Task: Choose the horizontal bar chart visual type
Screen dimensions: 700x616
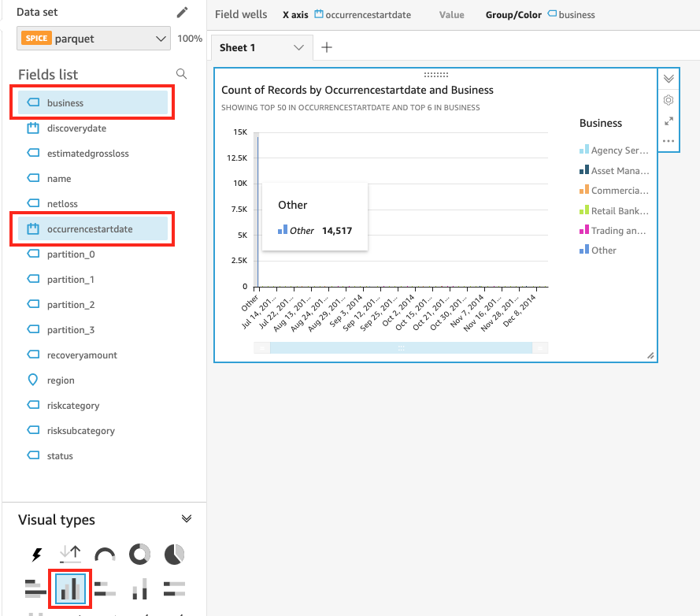Action: 36,588
